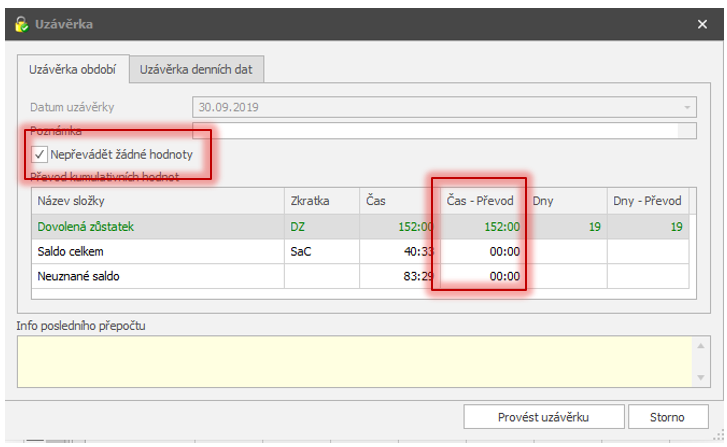Sort by Název složky column header
The image size is (727, 447).
158,201
